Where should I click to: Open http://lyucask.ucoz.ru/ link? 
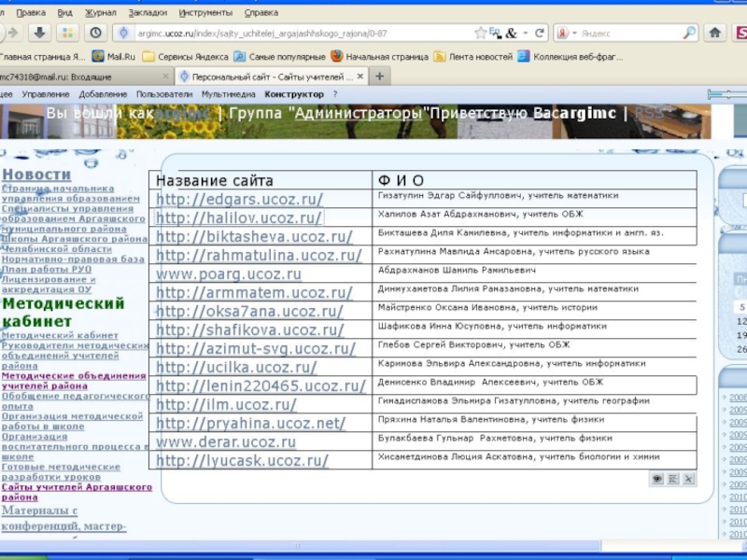point(242,460)
